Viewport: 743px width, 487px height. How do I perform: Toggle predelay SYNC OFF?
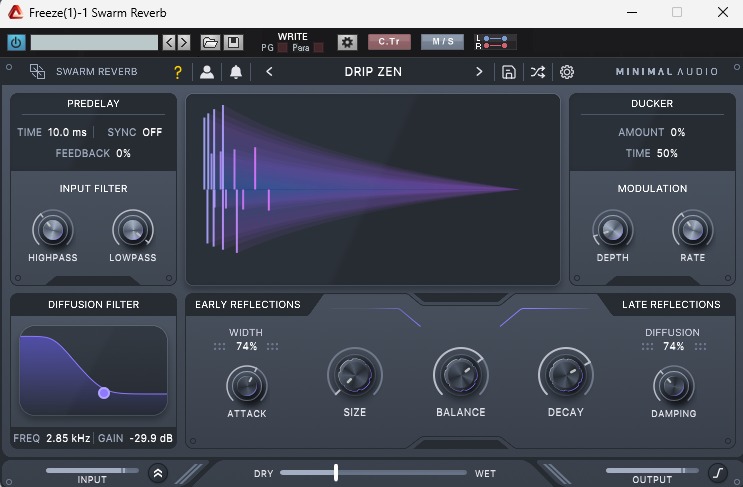pyautogui.click(x=152, y=132)
